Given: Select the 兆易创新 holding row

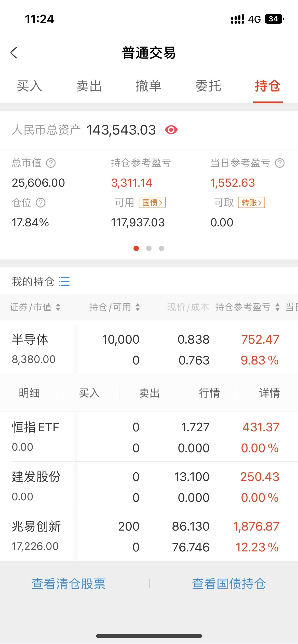Looking at the screenshot, I should click(149, 536).
